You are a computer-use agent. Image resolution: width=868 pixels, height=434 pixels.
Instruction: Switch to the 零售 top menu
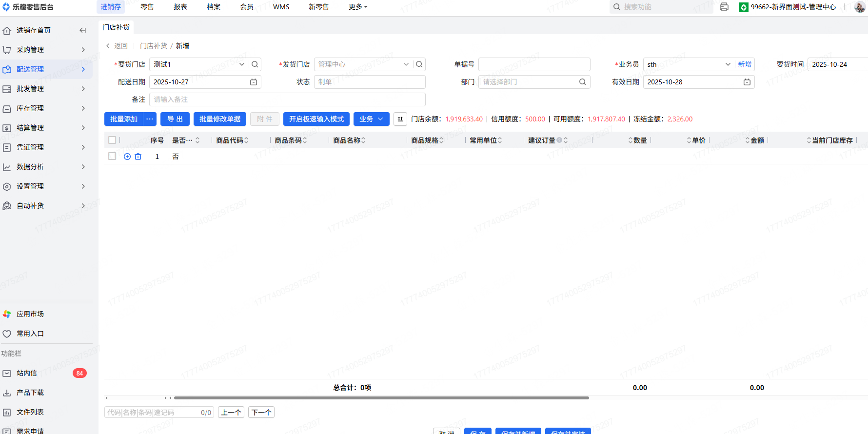(147, 7)
